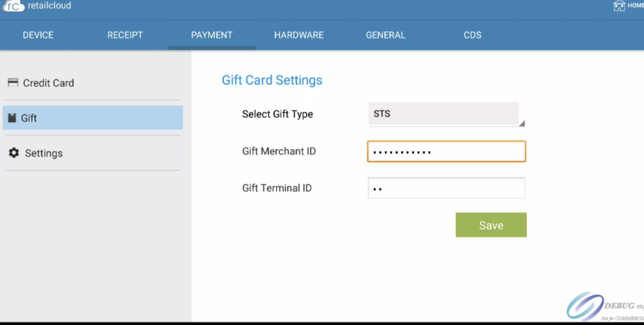Open Settings label in the sidebar

(x=44, y=153)
